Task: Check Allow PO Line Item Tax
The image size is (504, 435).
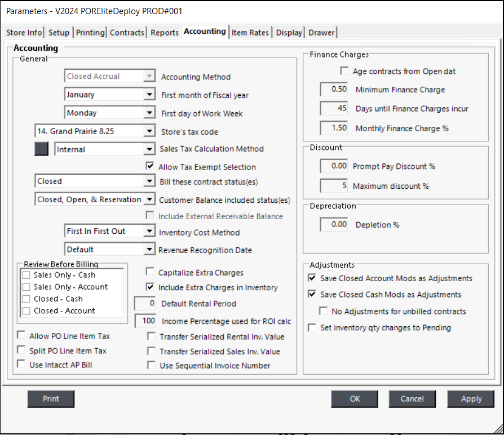Action: point(21,336)
